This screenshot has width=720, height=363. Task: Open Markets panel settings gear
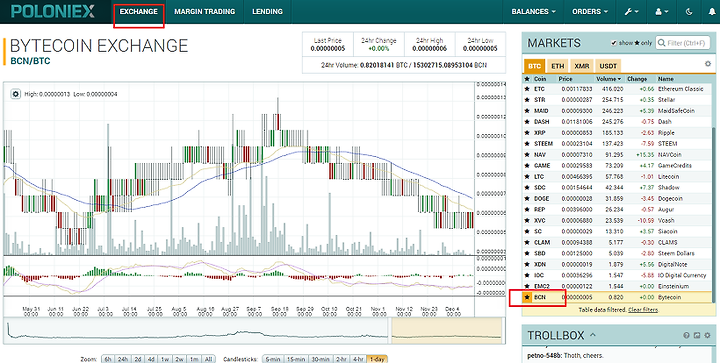(x=708, y=64)
